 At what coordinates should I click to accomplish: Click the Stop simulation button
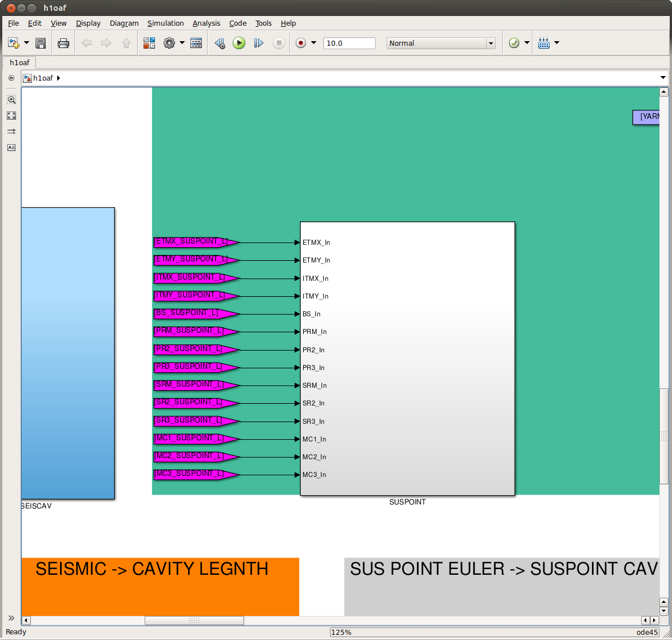point(279,43)
